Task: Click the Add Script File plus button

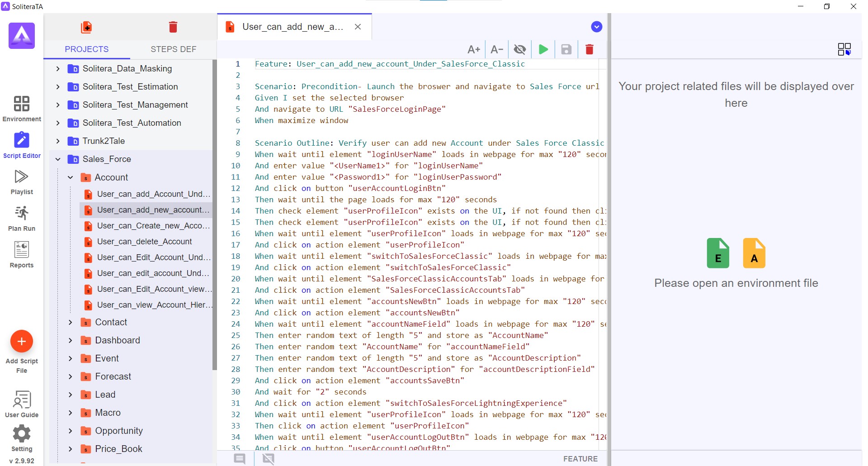Action: click(x=22, y=342)
